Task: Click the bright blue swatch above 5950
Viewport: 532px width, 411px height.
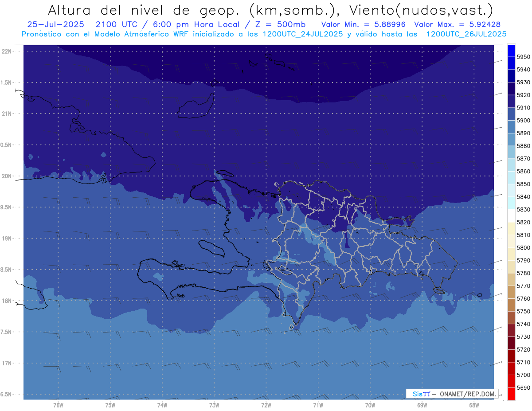Action: (x=511, y=51)
